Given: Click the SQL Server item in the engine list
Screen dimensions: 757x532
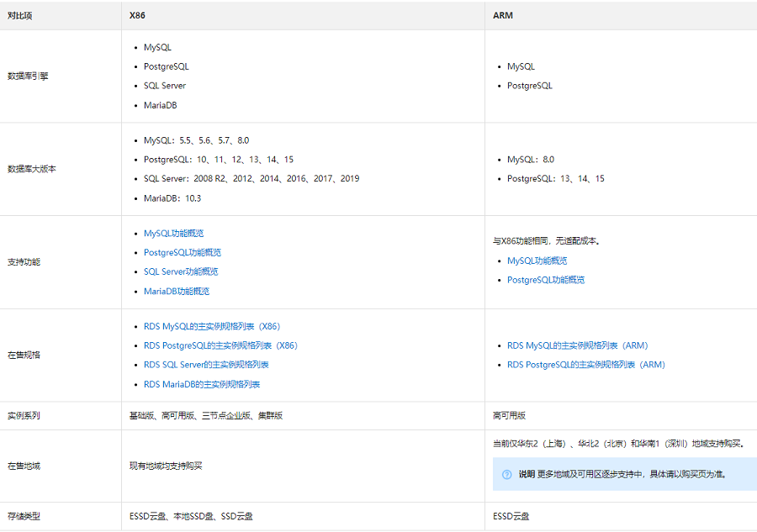Looking at the screenshot, I should 165,86.
